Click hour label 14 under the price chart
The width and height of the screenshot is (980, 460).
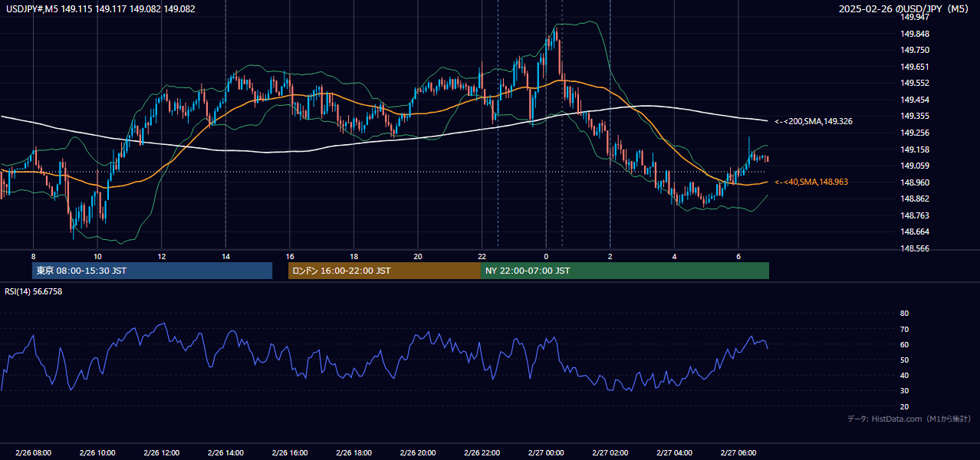pos(225,255)
